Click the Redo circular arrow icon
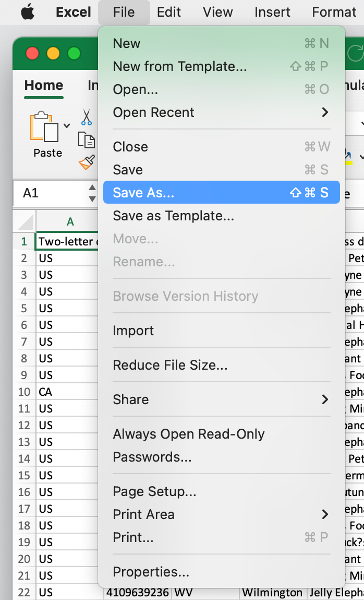Image resolution: width=364 pixels, height=600 pixels. [355, 53]
